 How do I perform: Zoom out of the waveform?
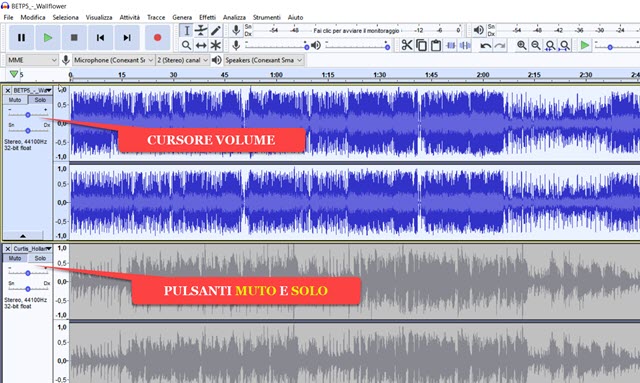[x=536, y=45]
